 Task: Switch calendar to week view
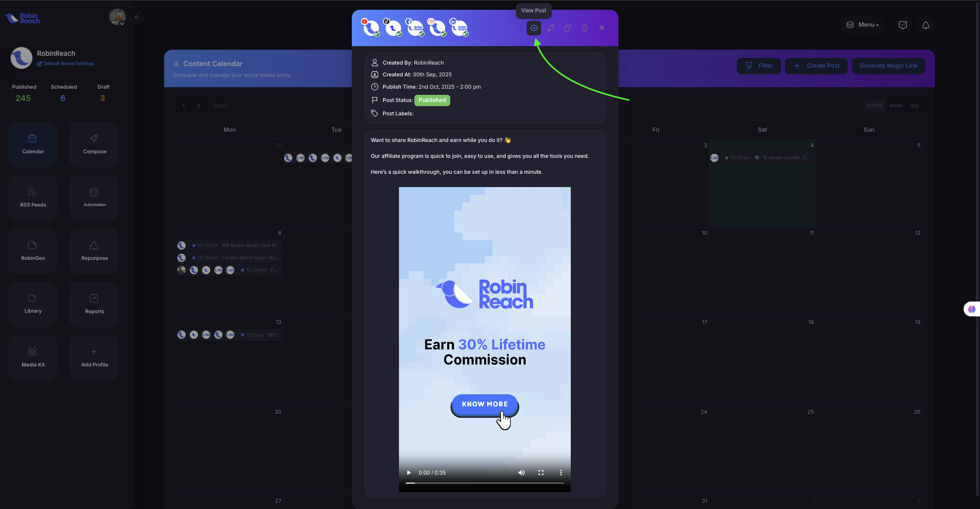(896, 106)
